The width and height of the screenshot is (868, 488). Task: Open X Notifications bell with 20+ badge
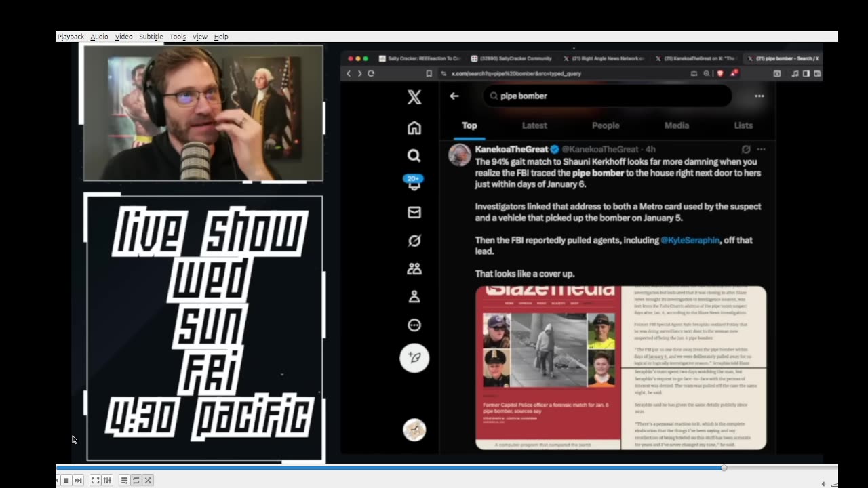pos(414,182)
